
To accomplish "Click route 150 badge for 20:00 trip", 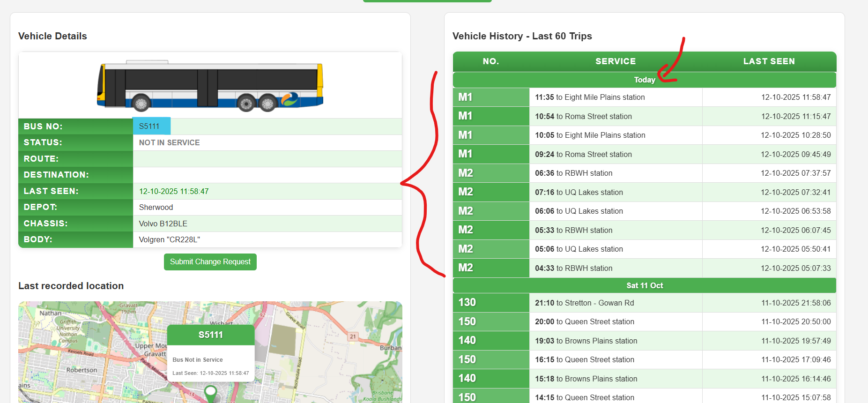I will click(467, 322).
